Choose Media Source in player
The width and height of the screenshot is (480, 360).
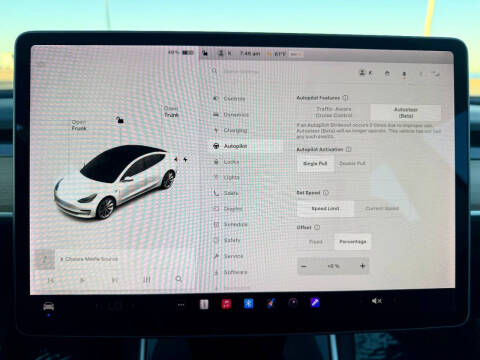coord(89,259)
